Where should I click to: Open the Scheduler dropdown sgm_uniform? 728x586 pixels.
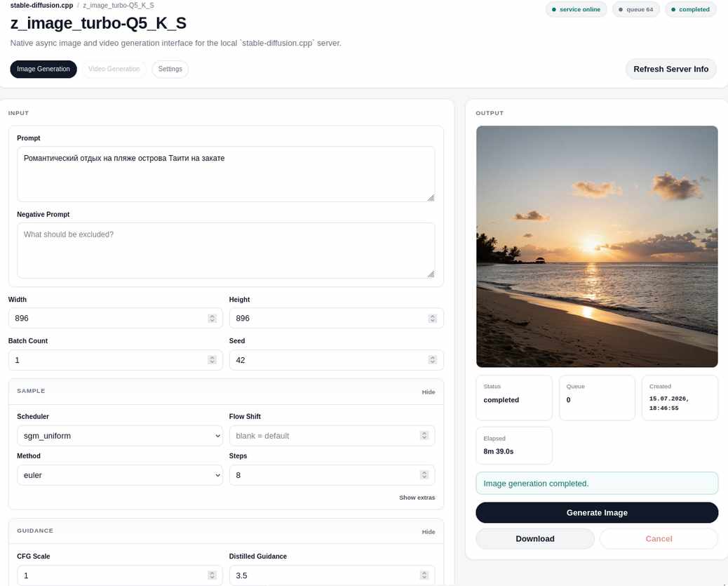(120, 436)
